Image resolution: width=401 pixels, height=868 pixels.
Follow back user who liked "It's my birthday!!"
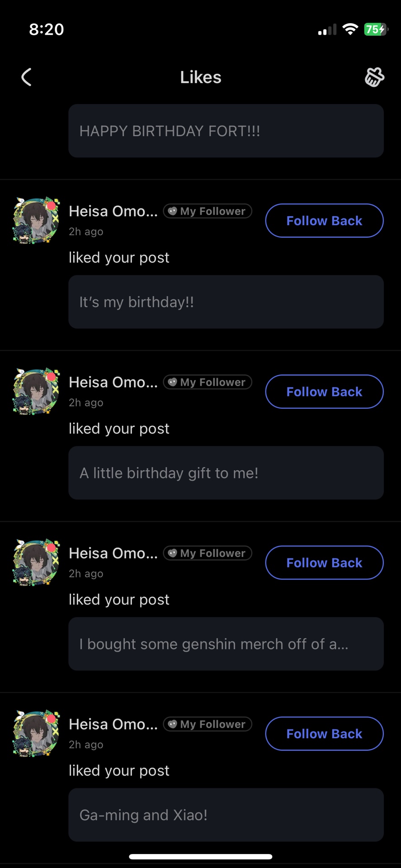pos(324,221)
